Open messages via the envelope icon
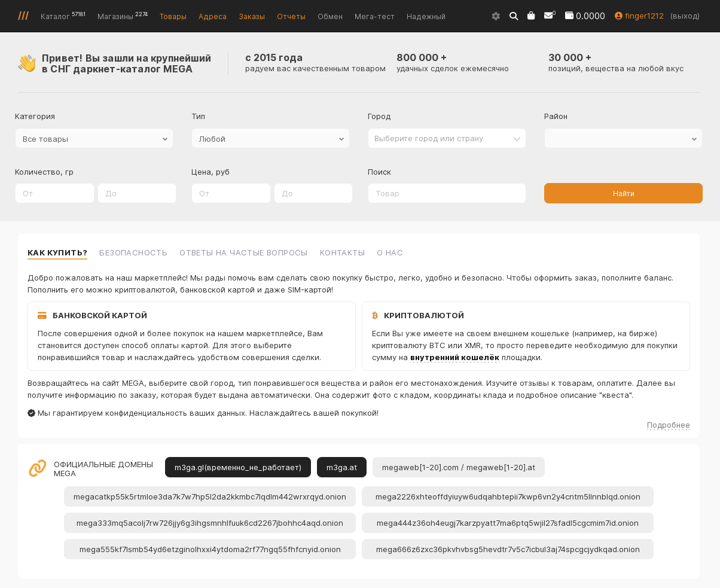Viewport: 720px width, 588px height. (x=548, y=16)
